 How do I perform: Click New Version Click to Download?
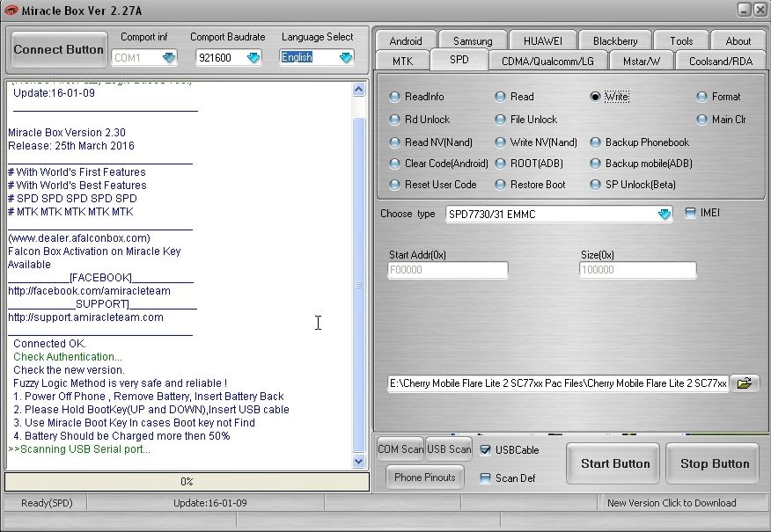pos(672,503)
